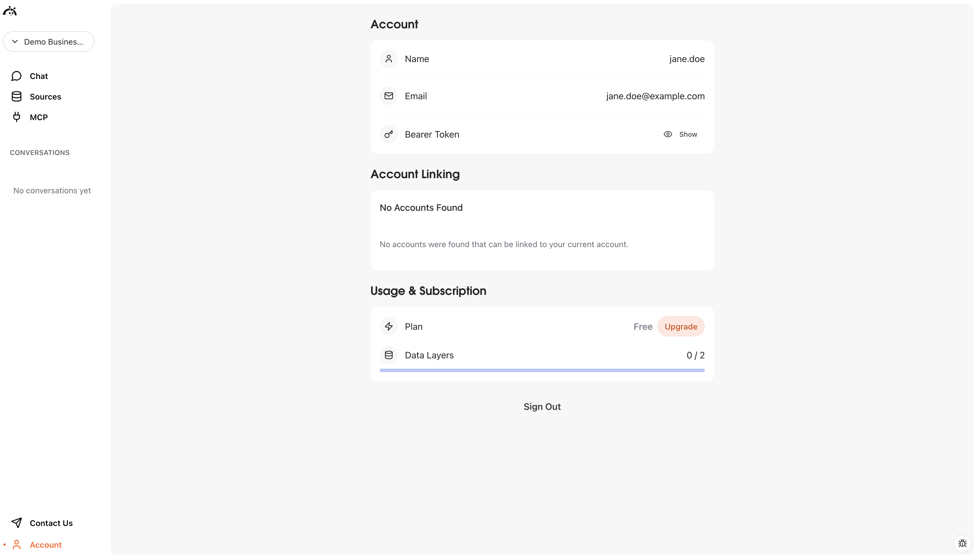The height and width of the screenshot is (560, 978).
Task: Click the app logo in top-left corner
Action: click(10, 11)
